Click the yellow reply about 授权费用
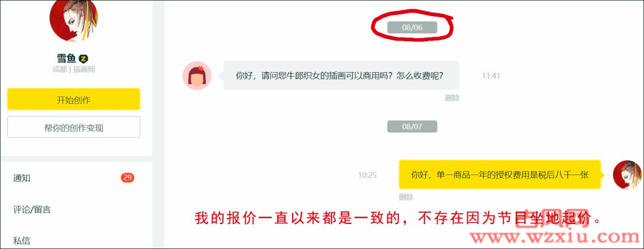 (500, 175)
